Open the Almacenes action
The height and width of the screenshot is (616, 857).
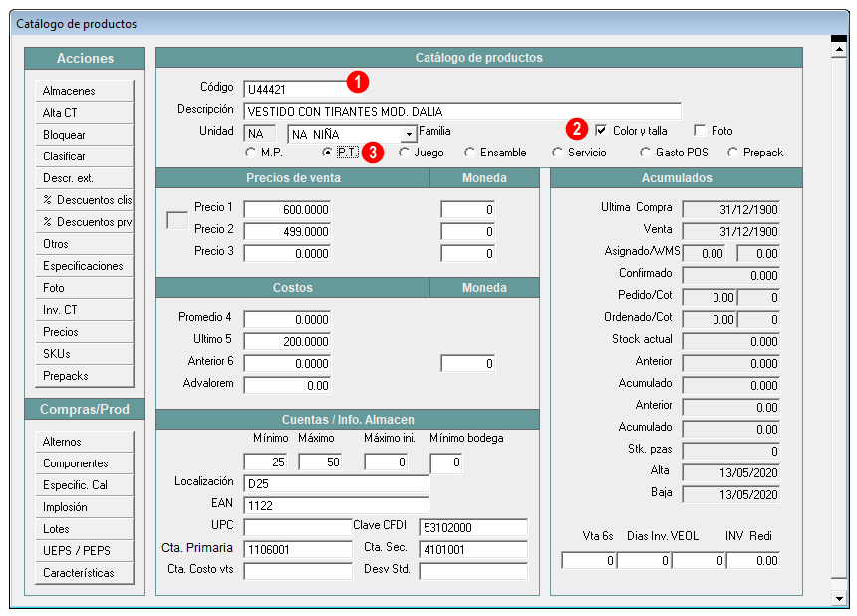84,90
